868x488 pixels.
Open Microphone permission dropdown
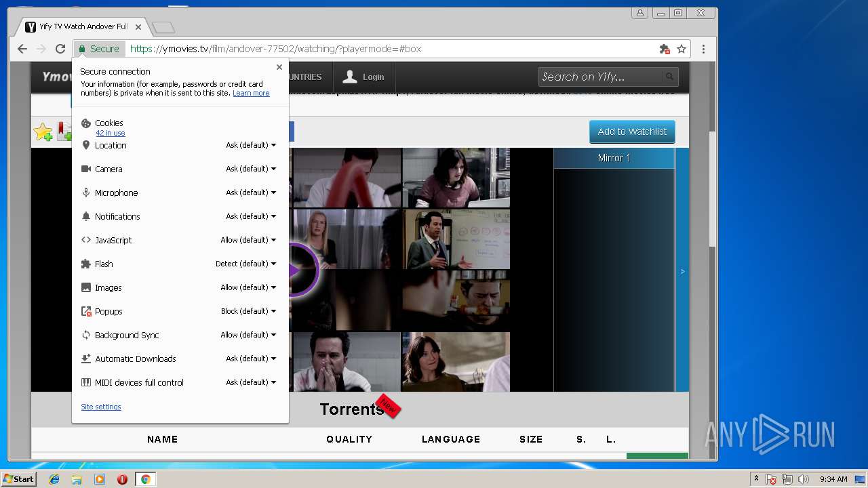click(x=251, y=192)
